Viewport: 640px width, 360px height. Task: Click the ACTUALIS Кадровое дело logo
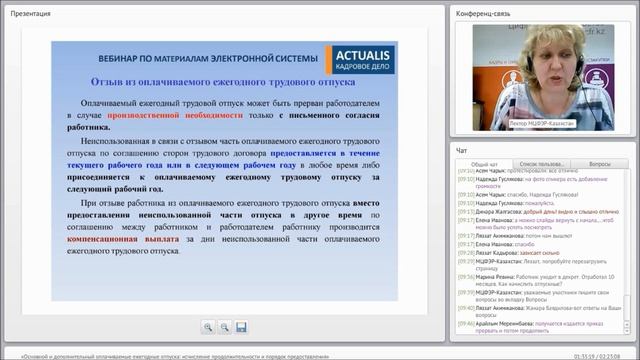pos(360,60)
